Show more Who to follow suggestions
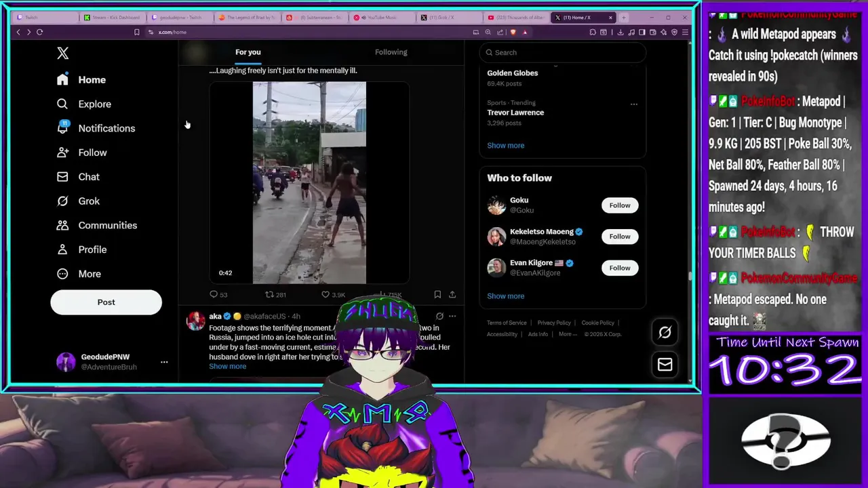 pyautogui.click(x=505, y=296)
